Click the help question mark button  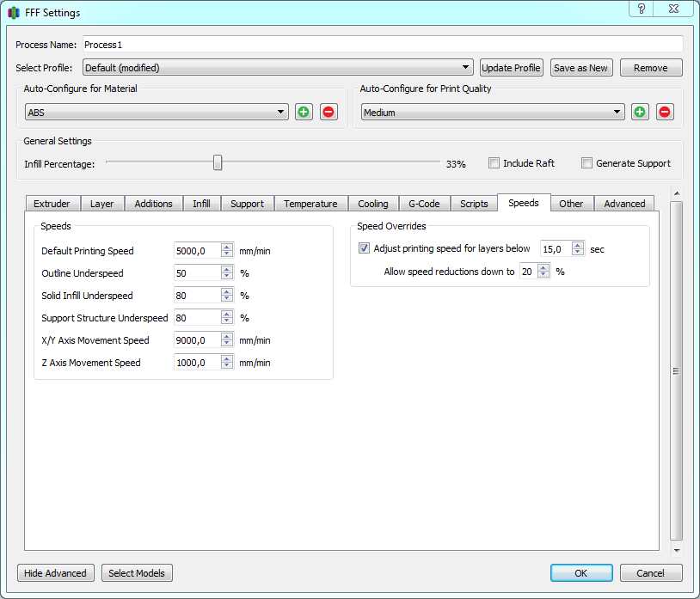point(642,9)
